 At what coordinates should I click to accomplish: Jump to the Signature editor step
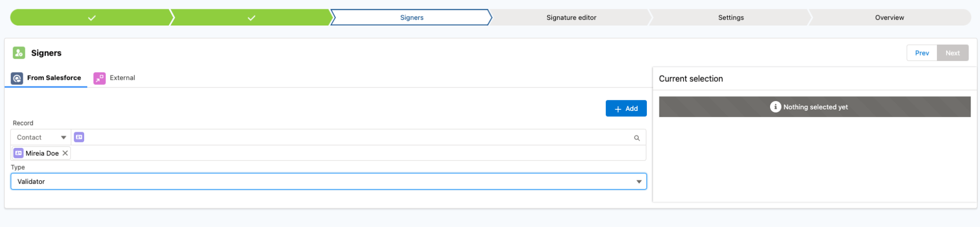coord(571,17)
